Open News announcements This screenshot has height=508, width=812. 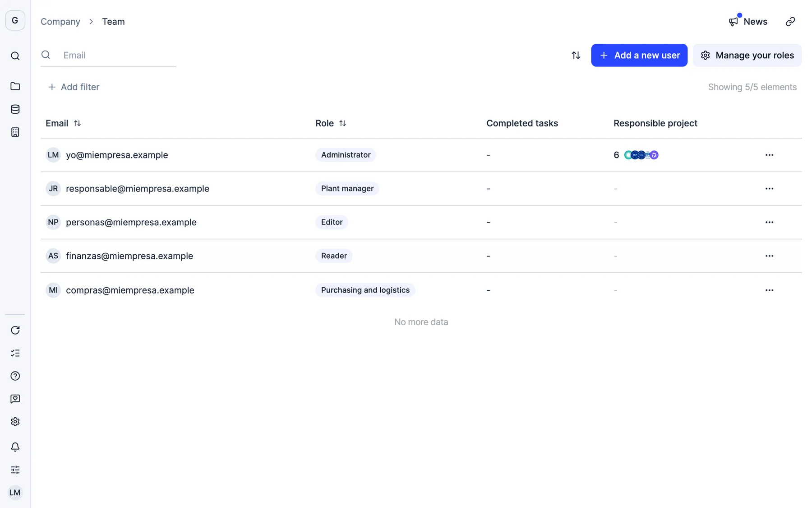pos(748,22)
